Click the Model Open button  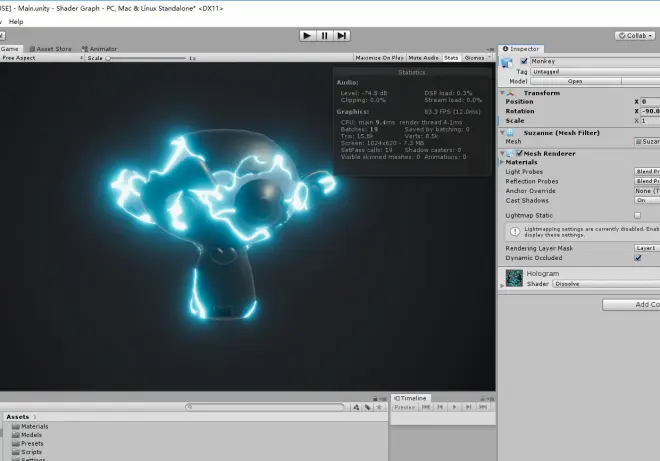pos(575,81)
